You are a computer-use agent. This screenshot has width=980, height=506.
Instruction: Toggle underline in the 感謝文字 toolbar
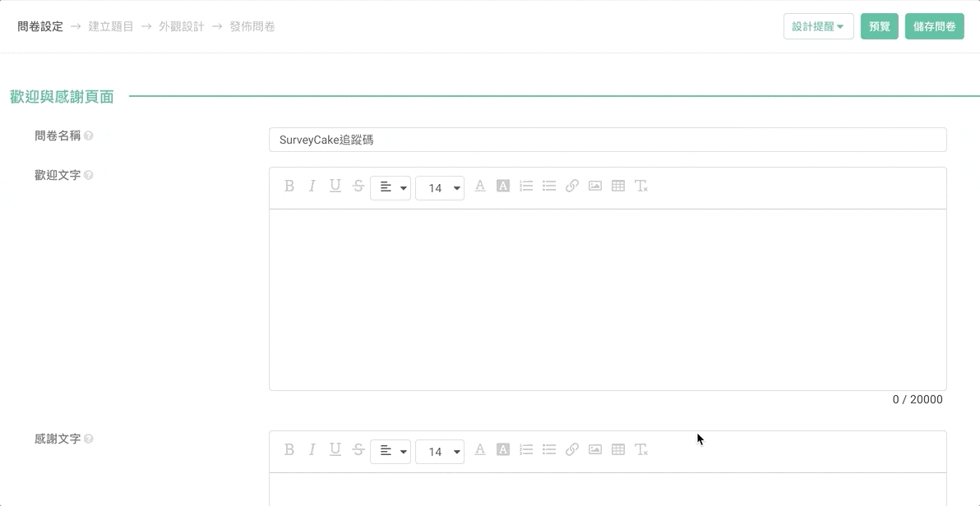[x=335, y=449]
